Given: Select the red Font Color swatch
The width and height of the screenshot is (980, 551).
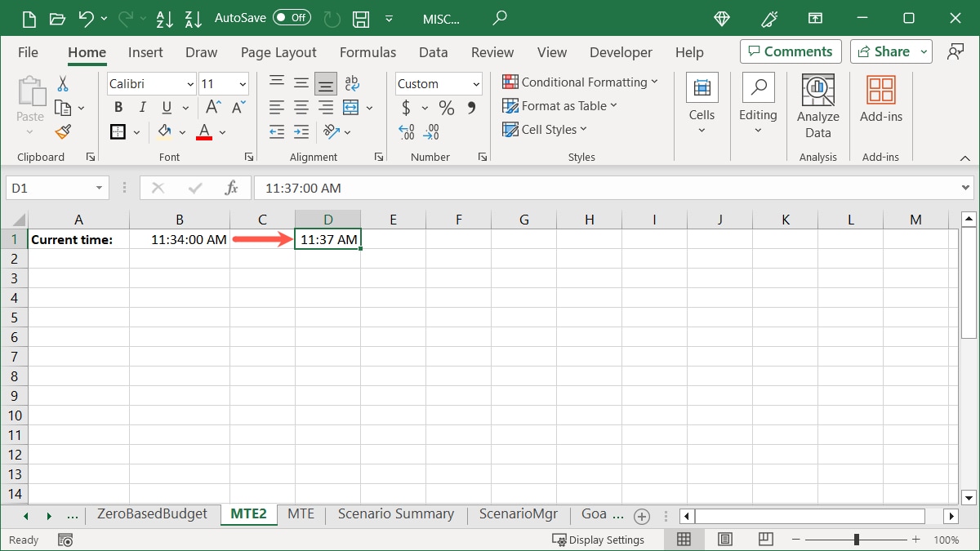Looking at the screenshot, I should 203,137.
